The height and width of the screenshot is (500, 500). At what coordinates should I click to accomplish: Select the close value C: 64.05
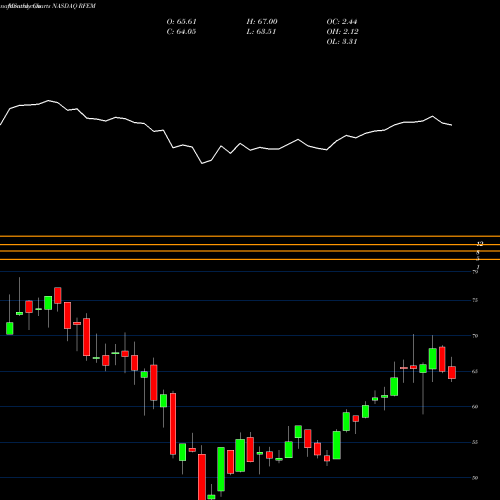[x=181, y=32]
